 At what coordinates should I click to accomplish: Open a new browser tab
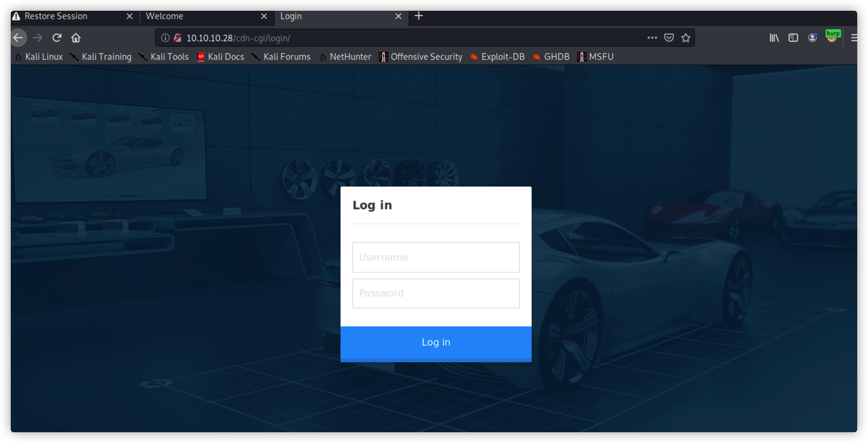click(418, 16)
